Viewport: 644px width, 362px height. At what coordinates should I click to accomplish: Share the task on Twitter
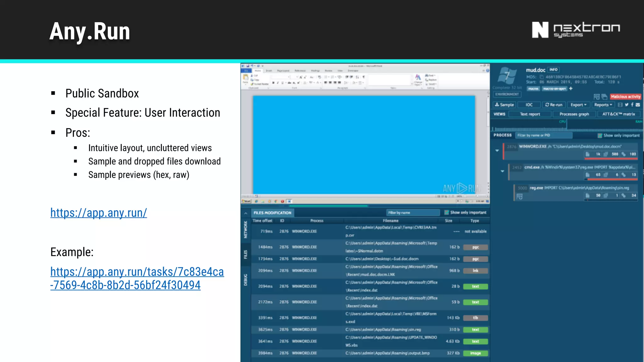pyautogui.click(x=627, y=105)
